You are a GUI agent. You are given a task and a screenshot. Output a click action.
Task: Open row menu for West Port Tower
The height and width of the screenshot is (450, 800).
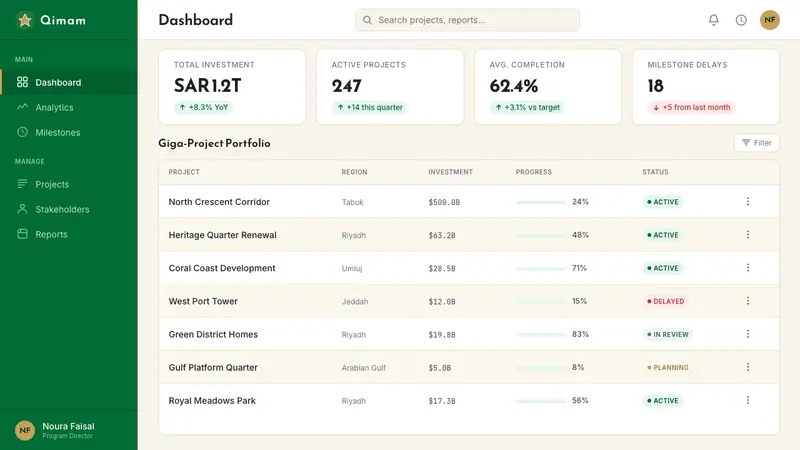point(748,301)
